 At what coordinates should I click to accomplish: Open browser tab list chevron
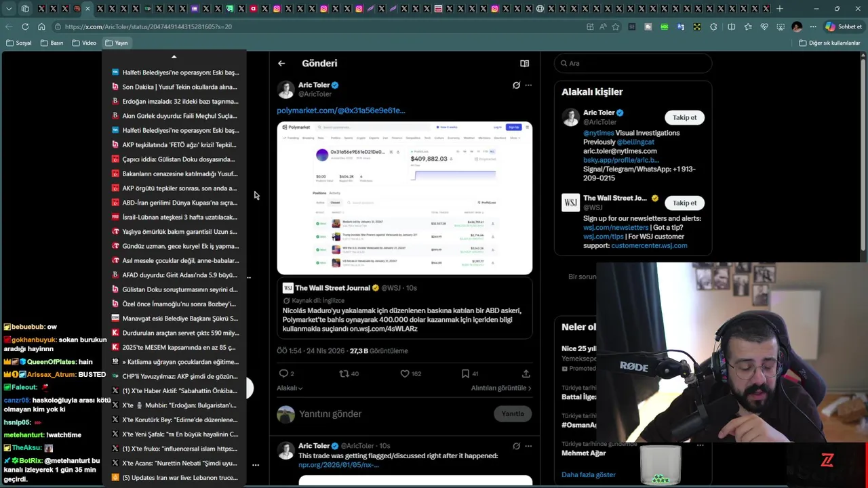tap(9, 9)
